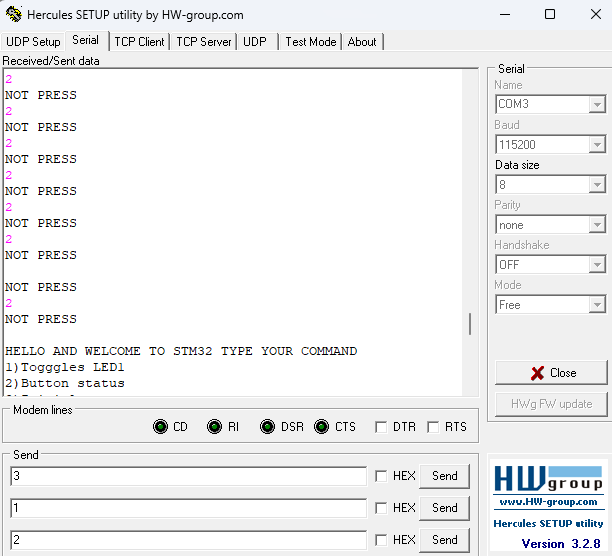
Task: Switch to the Test Mode tab
Action: (311, 42)
